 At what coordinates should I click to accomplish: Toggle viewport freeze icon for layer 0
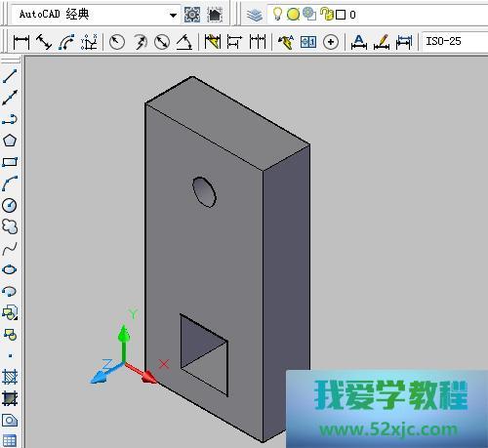[309, 14]
